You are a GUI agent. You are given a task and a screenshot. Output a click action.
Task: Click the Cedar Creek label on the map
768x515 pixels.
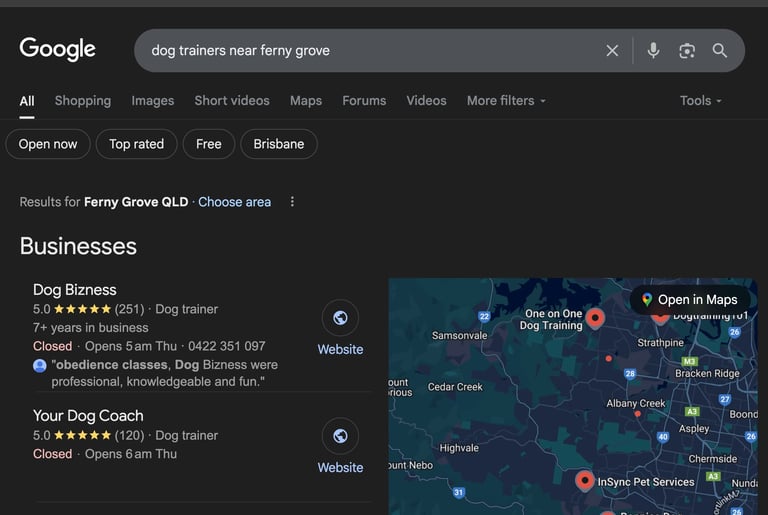click(x=455, y=387)
